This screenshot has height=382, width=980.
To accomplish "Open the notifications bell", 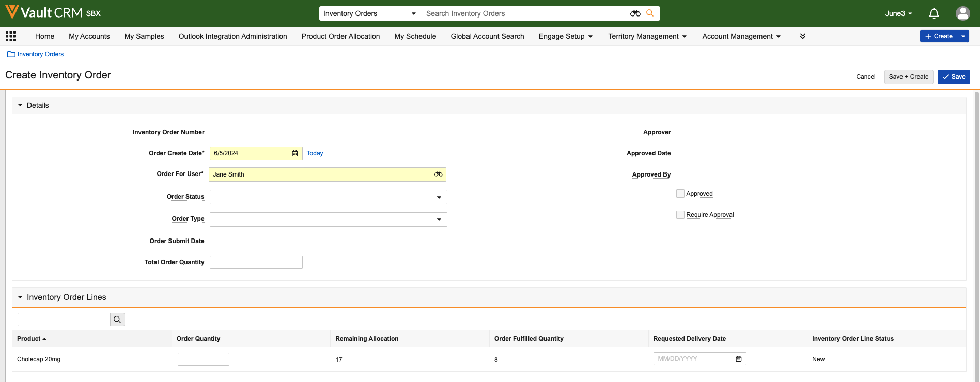I will point(934,13).
